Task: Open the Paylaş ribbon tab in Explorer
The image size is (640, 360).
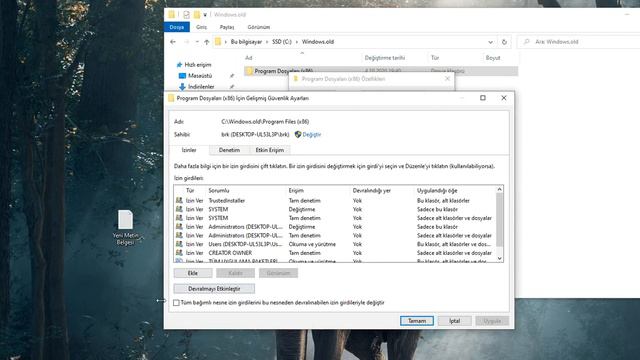Action: 227,27
